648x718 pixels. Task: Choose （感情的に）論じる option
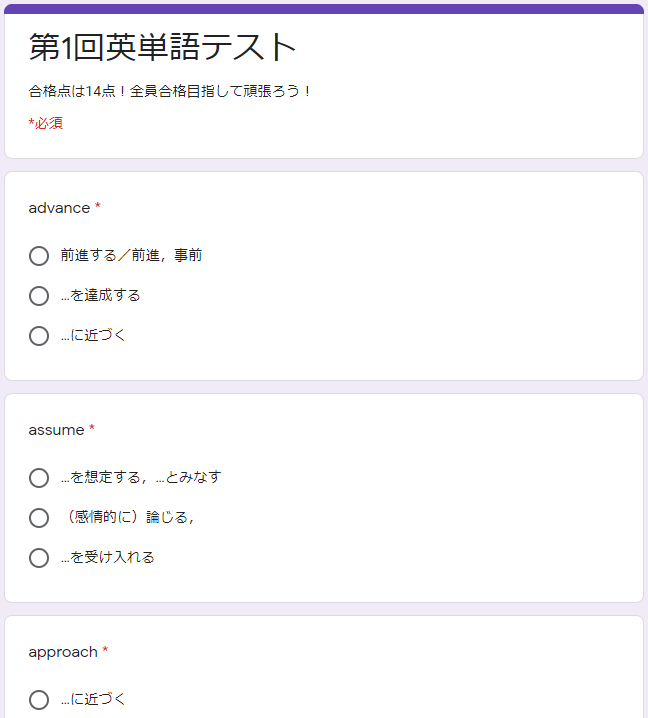[x=39, y=518]
